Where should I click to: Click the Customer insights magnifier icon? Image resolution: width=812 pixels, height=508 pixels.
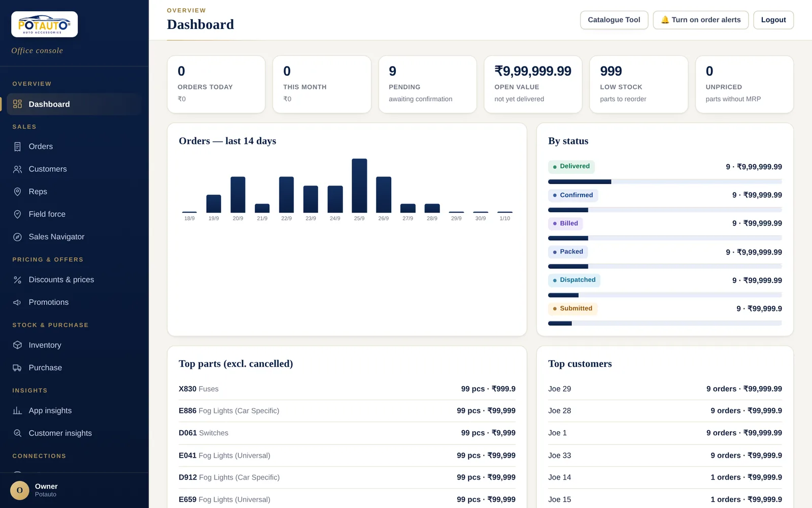17,433
